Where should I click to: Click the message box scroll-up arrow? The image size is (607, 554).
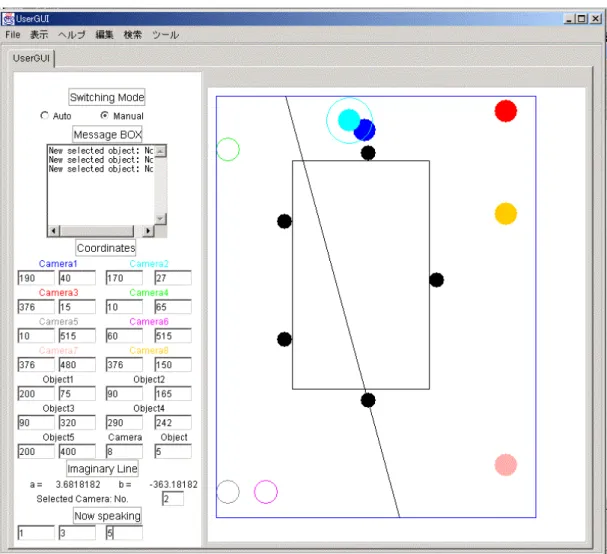[x=161, y=151]
